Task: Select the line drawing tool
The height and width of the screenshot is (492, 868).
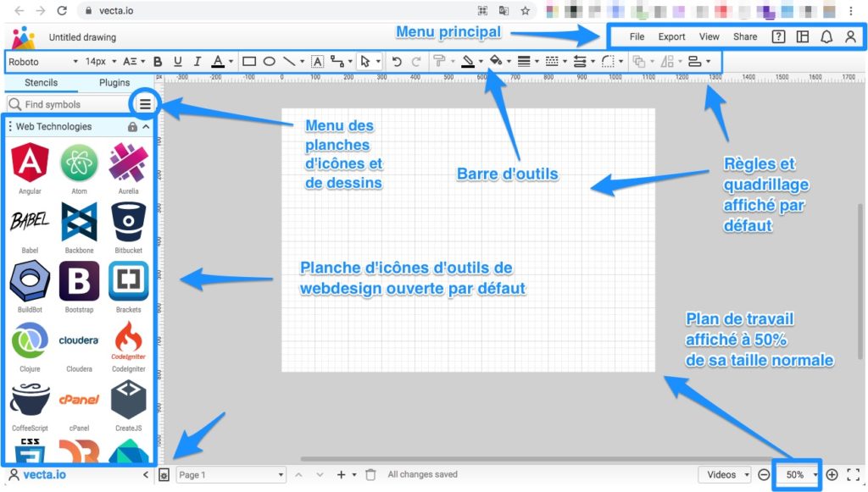Action: click(289, 61)
